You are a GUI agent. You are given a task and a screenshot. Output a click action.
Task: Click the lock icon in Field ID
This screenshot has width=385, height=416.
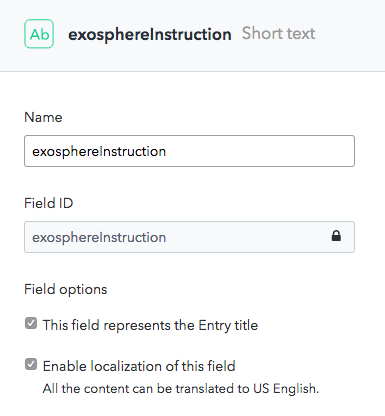[x=336, y=236]
